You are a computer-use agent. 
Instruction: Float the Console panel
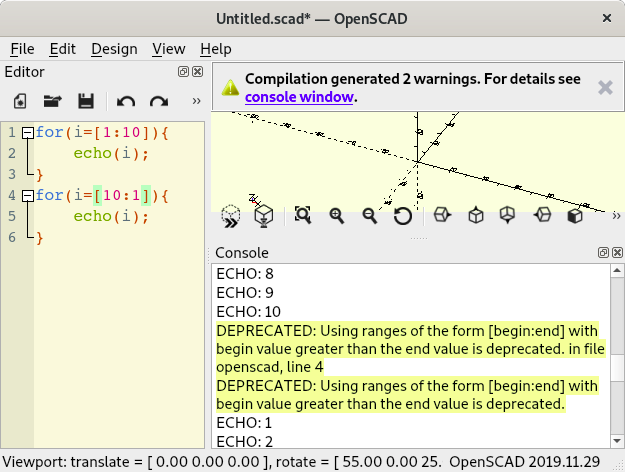click(603, 253)
